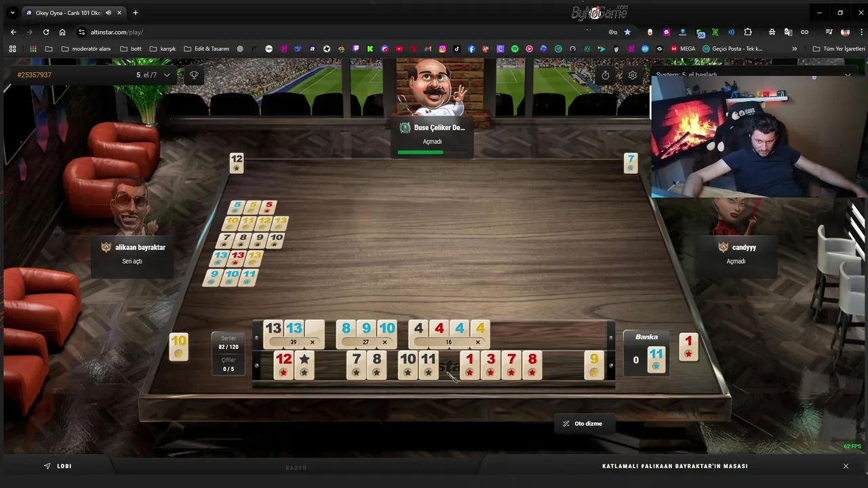This screenshot has height=488, width=868.
Task: Draw the blue 11 tile from Banka
Action: (x=656, y=359)
